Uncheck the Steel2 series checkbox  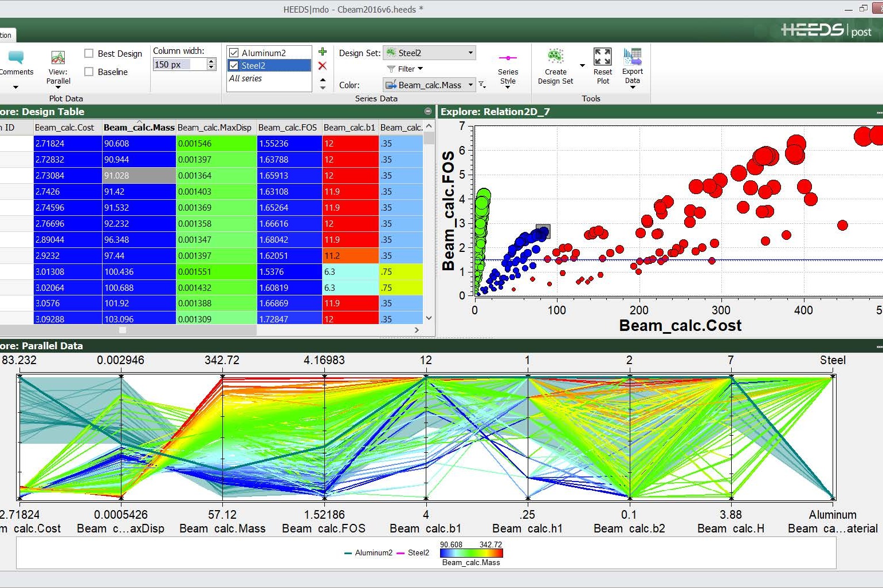[x=234, y=65]
